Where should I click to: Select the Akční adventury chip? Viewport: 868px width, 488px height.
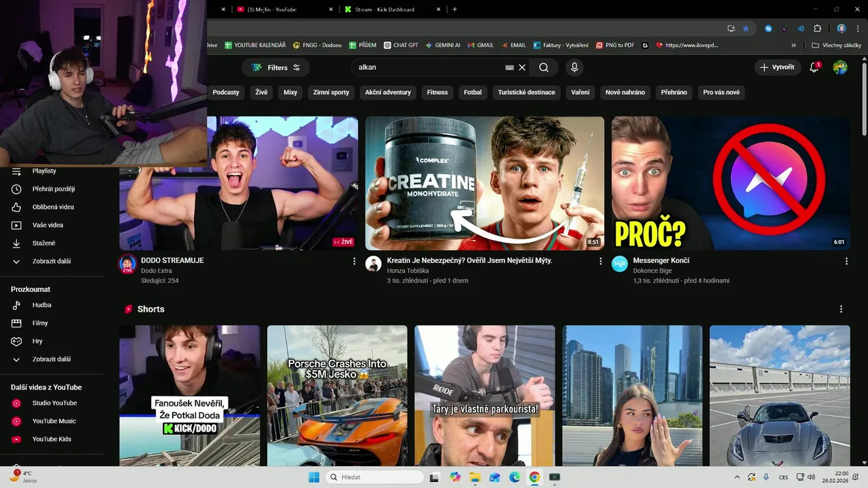(388, 92)
